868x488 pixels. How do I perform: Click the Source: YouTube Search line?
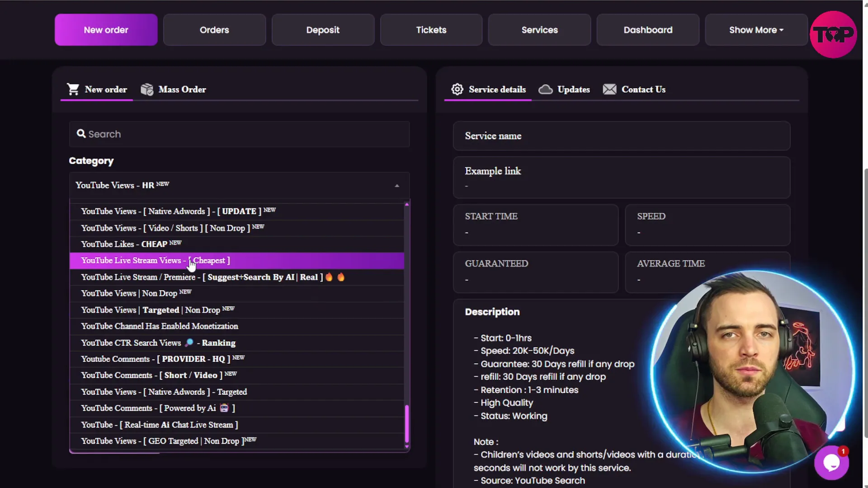coord(529,481)
